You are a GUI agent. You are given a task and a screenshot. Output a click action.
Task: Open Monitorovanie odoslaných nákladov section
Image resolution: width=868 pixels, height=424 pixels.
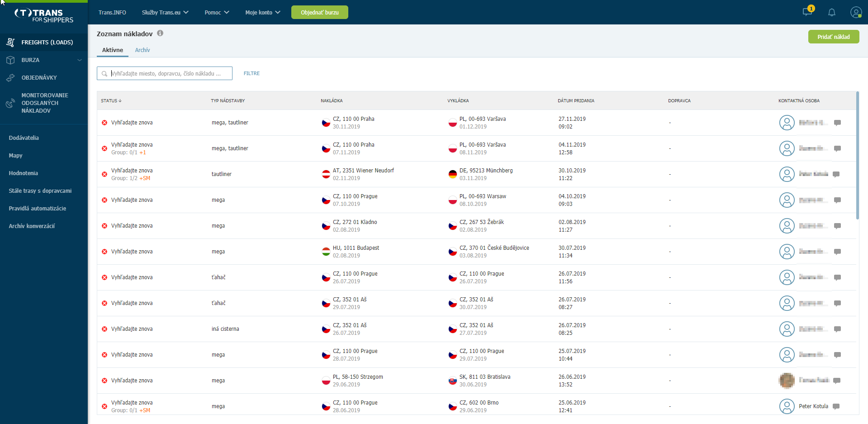coord(44,103)
